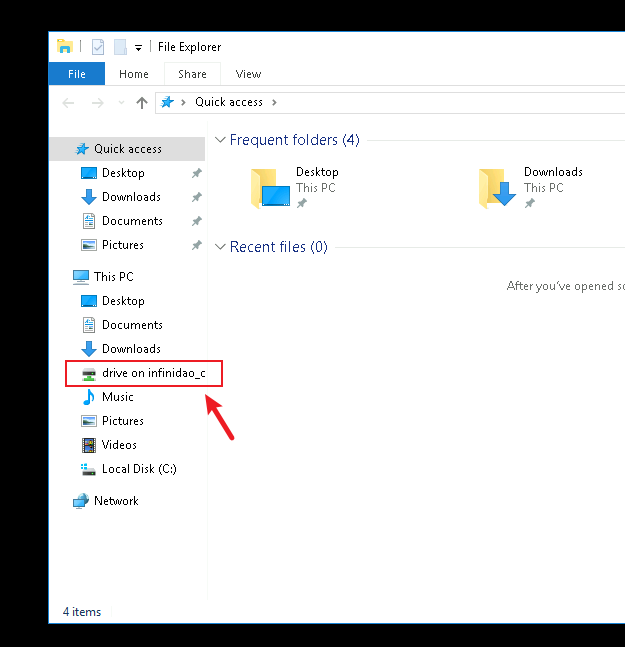Click the Up arrow navigation button
Image resolution: width=625 pixels, height=647 pixels.
[x=142, y=102]
